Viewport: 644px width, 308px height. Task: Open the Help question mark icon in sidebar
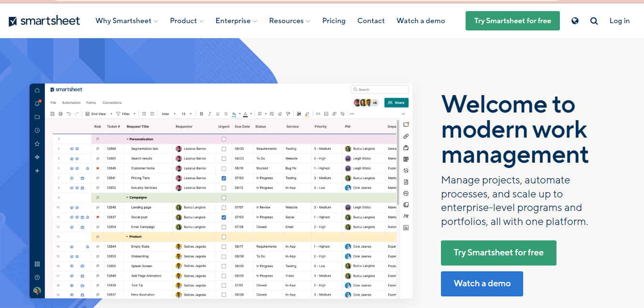point(37,277)
